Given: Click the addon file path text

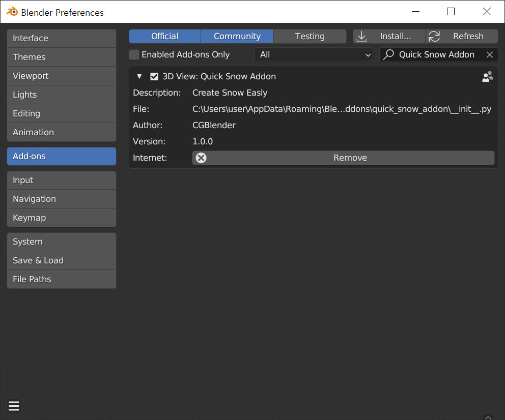Looking at the screenshot, I should pos(342,109).
